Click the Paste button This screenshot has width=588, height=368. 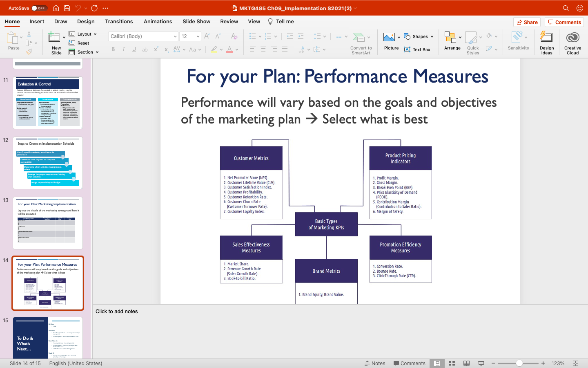point(13,41)
